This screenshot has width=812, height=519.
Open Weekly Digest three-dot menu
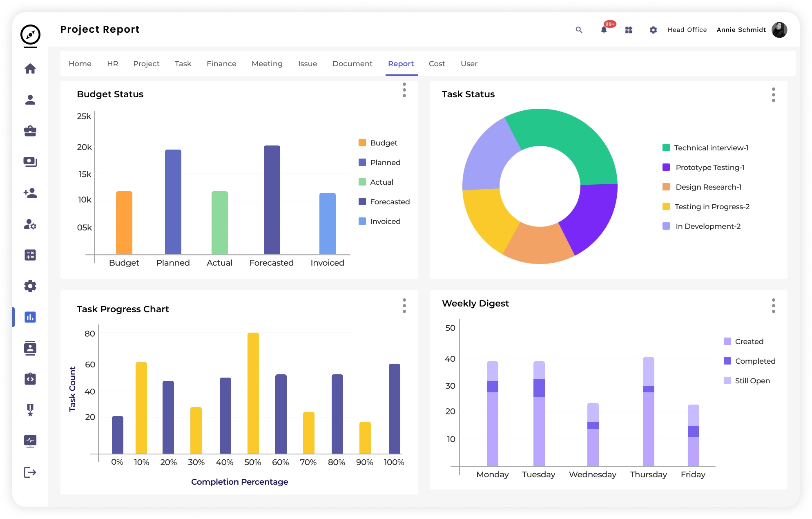[x=773, y=306]
